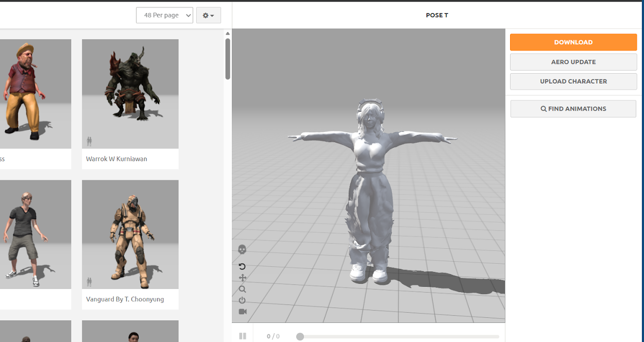The width and height of the screenshot is (644, 342).
Task: Open the gear settings dropdown
Action: click(209, 15)
